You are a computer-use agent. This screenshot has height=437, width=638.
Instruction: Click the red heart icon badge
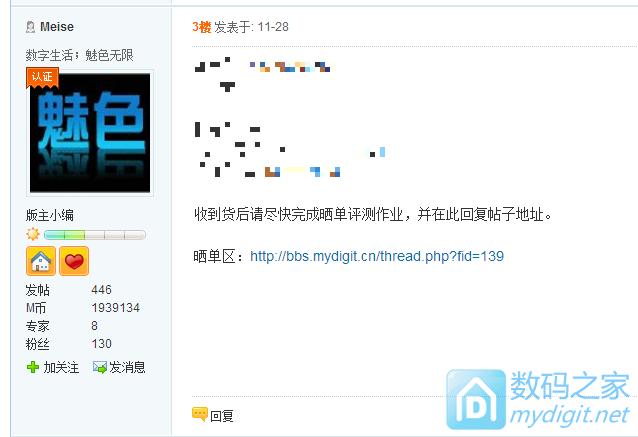coord(74,261)
